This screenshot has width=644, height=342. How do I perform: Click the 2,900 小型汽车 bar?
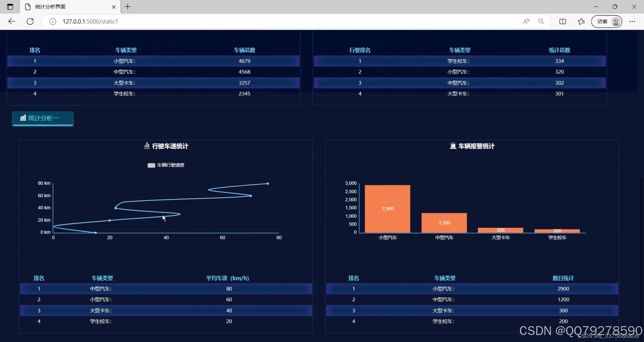[387, 209]
